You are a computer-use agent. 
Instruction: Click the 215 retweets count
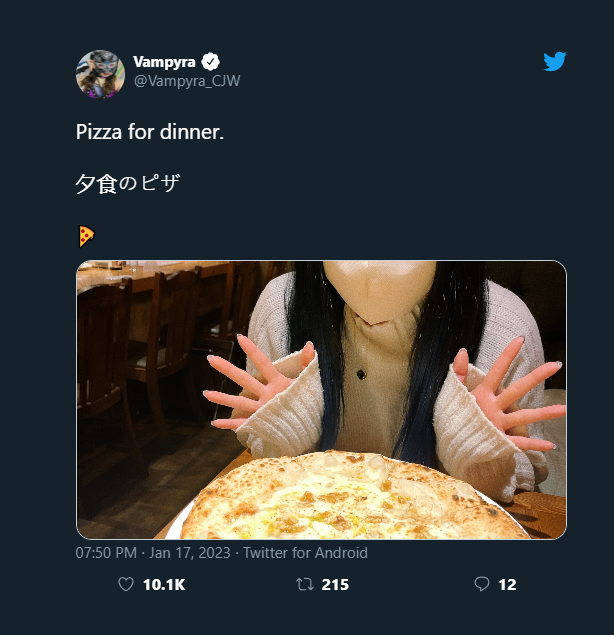coord(335,585)
